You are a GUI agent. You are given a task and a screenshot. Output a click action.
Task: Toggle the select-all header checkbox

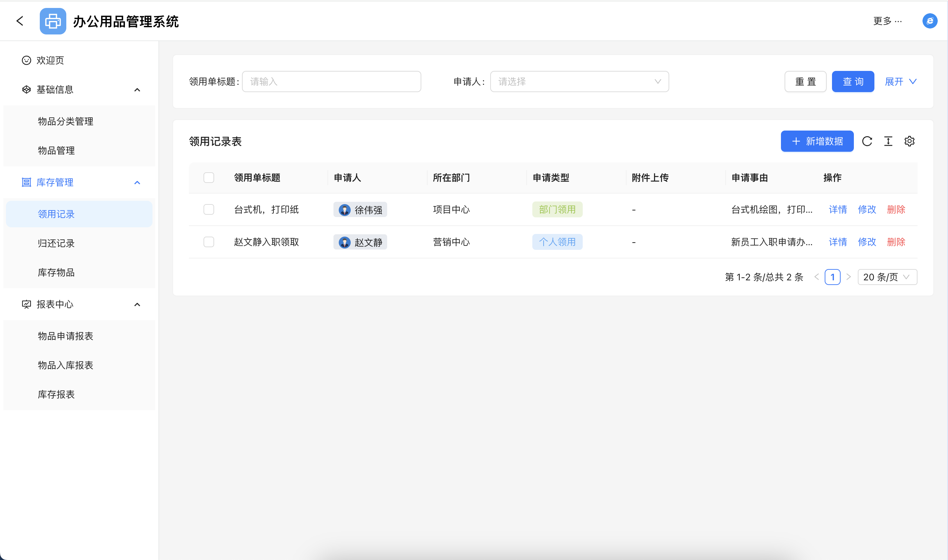pos(209,178)
